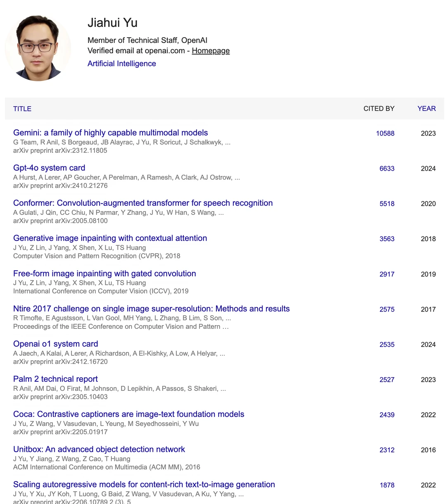Click 'arXiv preprint arXiv:2205.01917' text
Screen dimensions: 446x504
60,432
